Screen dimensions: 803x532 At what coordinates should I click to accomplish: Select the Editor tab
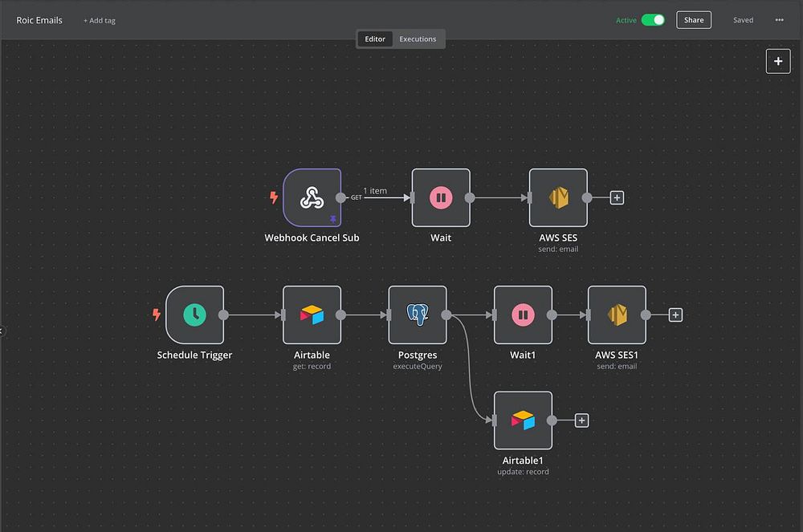(x=375, y=39)
